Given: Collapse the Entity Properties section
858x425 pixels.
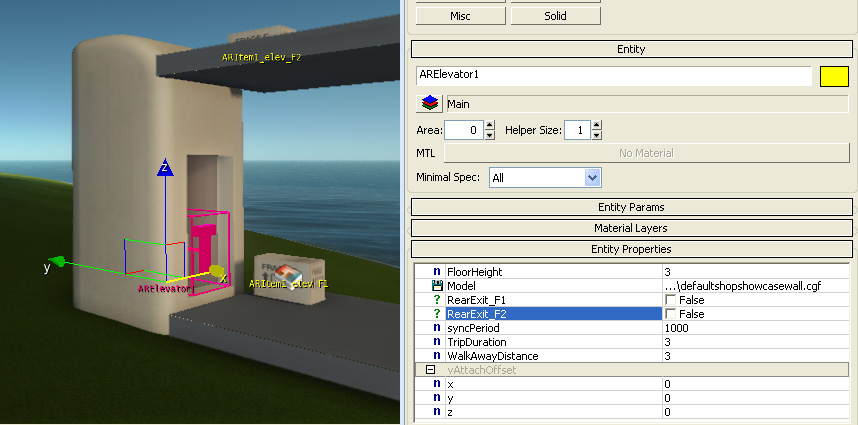Looking at the screenshot, I should (x=631, y=249).
